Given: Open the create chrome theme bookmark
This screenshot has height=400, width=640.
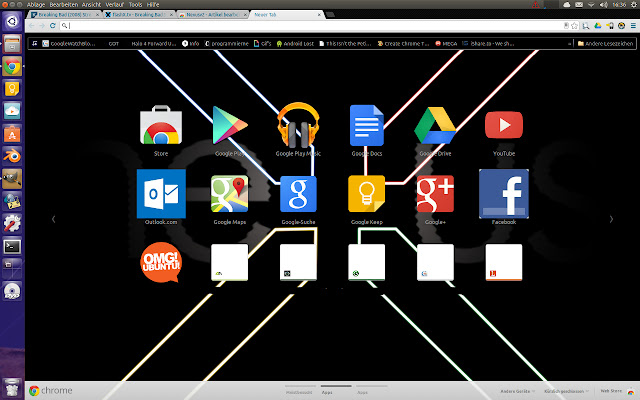Looking at the screenshot, I should 403,44.
